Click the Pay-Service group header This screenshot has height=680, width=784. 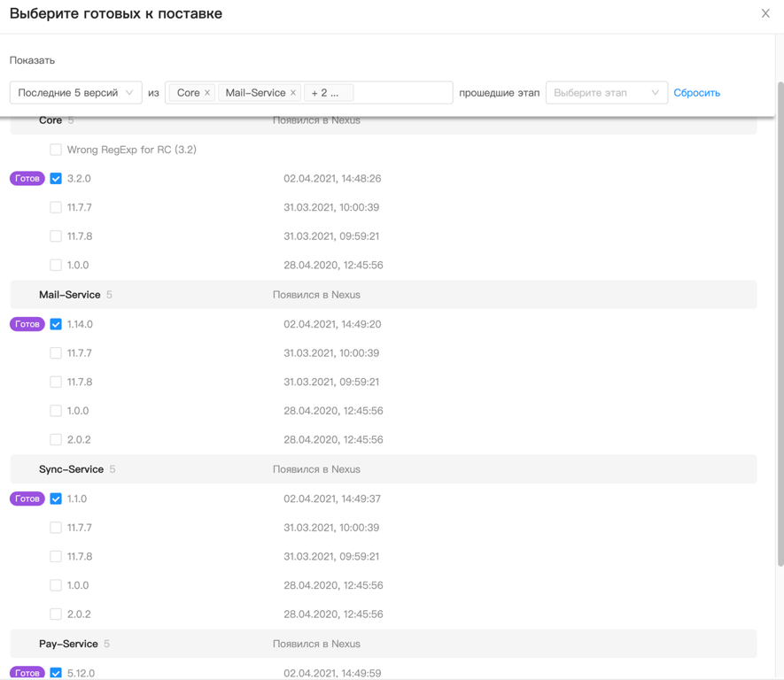pos(68,644)
